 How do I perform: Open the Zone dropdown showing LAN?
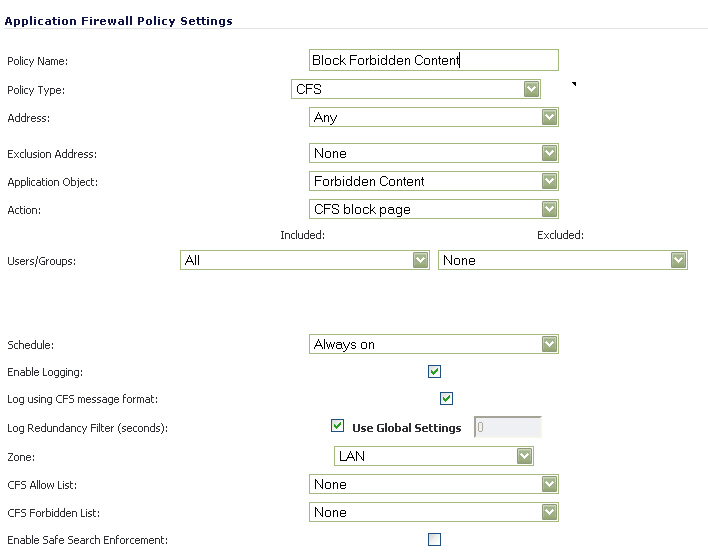[x=434, y=456]
